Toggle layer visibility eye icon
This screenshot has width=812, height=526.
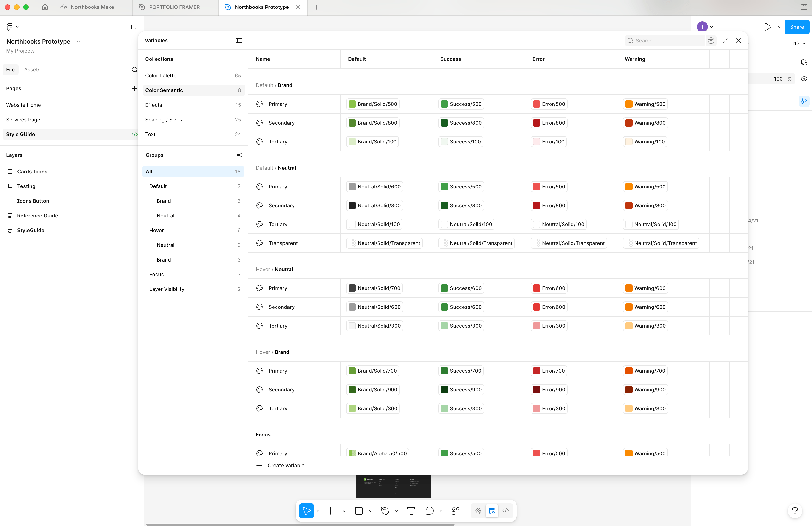(804, 79)
